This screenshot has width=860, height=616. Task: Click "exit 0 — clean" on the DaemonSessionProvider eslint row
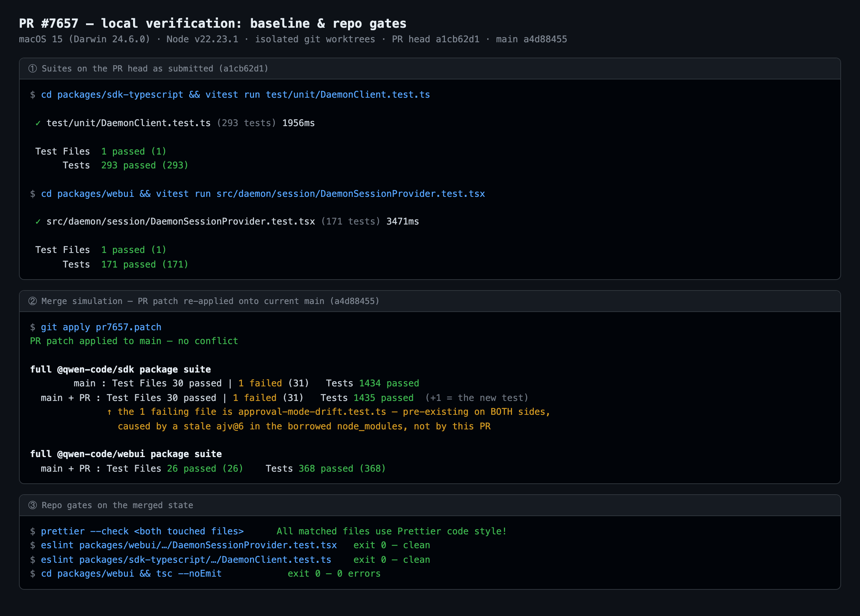[x=392, y=545]
